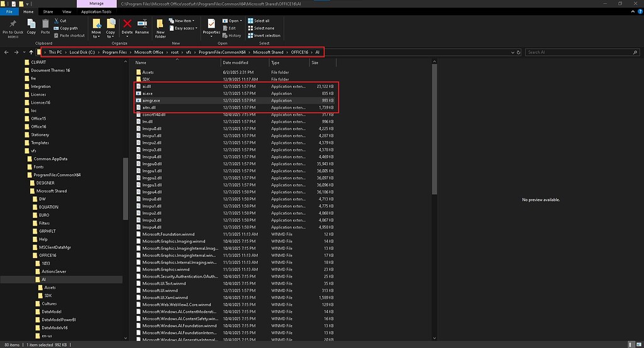Open the New item dropdown
Image resolution: width=644 pixels, height=348 pixels.
[x=184, y=21]
